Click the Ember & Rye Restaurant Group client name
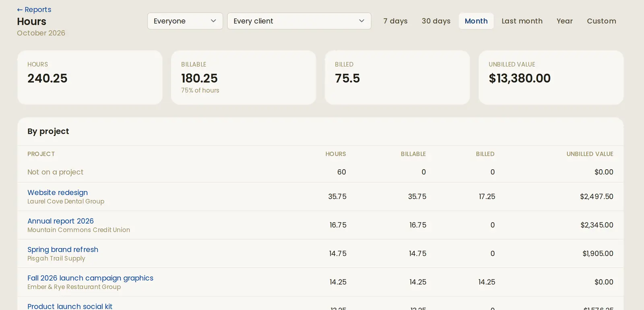 click(x=74, y=287)
